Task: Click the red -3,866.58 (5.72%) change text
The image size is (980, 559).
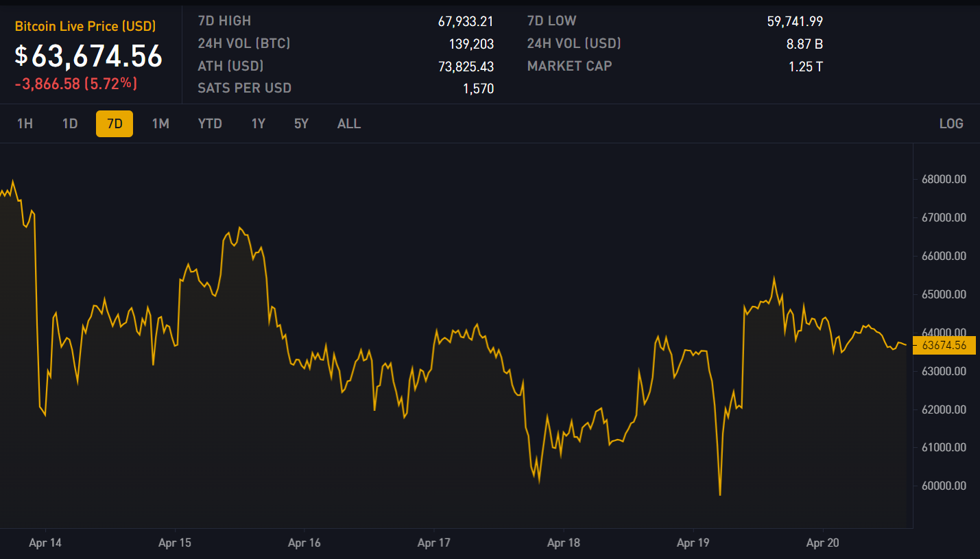Action: 76,84
